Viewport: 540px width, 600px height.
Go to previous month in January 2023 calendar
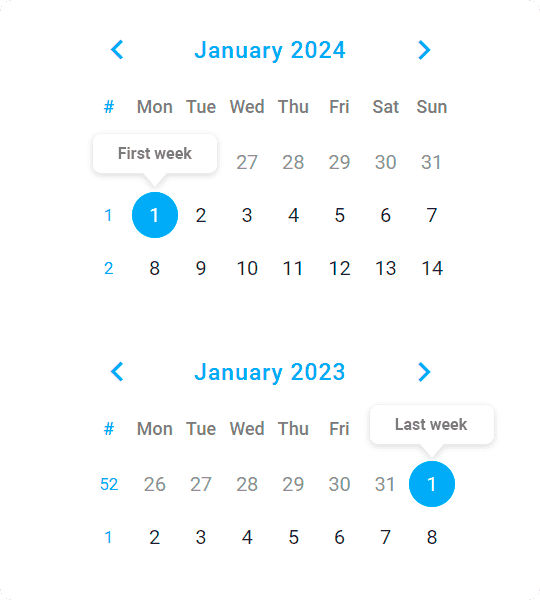pos(117,372)
